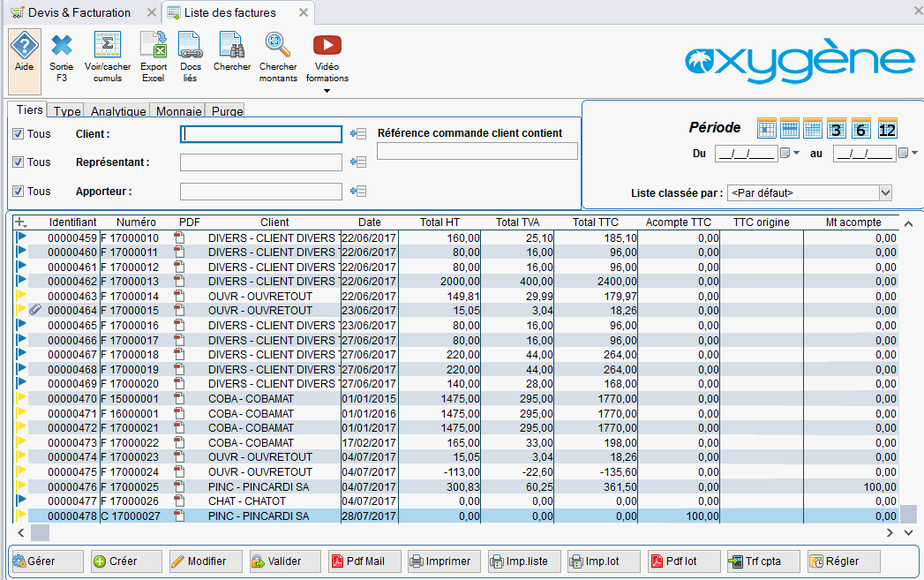
Task: Click the grid column chooser plus icon
Action: 20,222
